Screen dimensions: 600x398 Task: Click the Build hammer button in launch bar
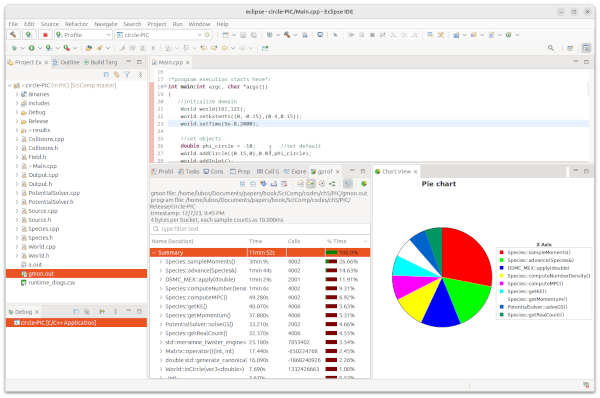pyautogui.click(x=13, y=35)
